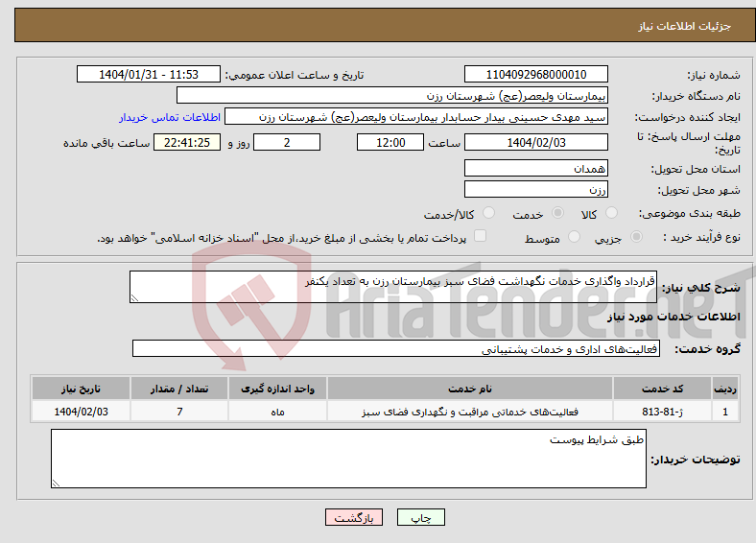This screenshot has height=543, width=756.
Task: Click the نام خدمت column header
Action: click(469, 389)
